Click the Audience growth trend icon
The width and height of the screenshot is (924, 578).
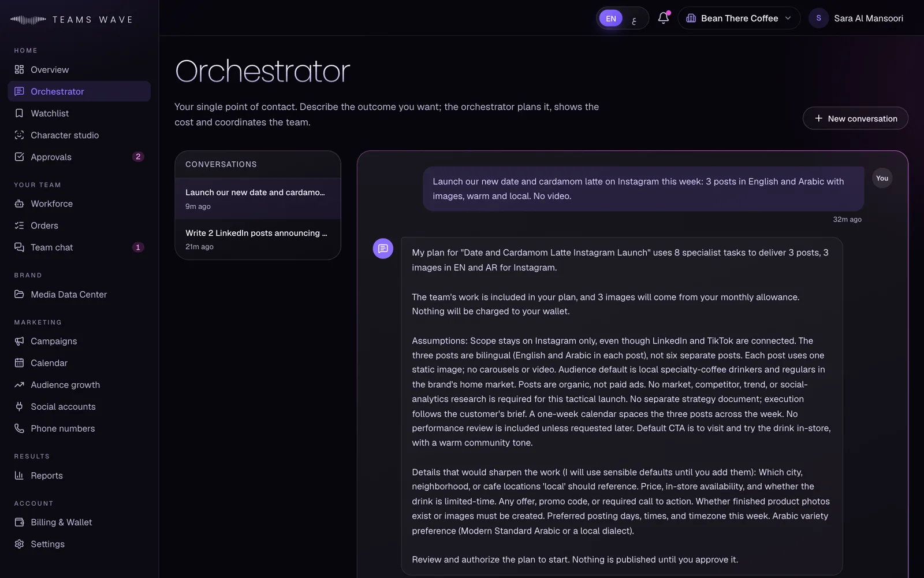[x=19, y=384]
